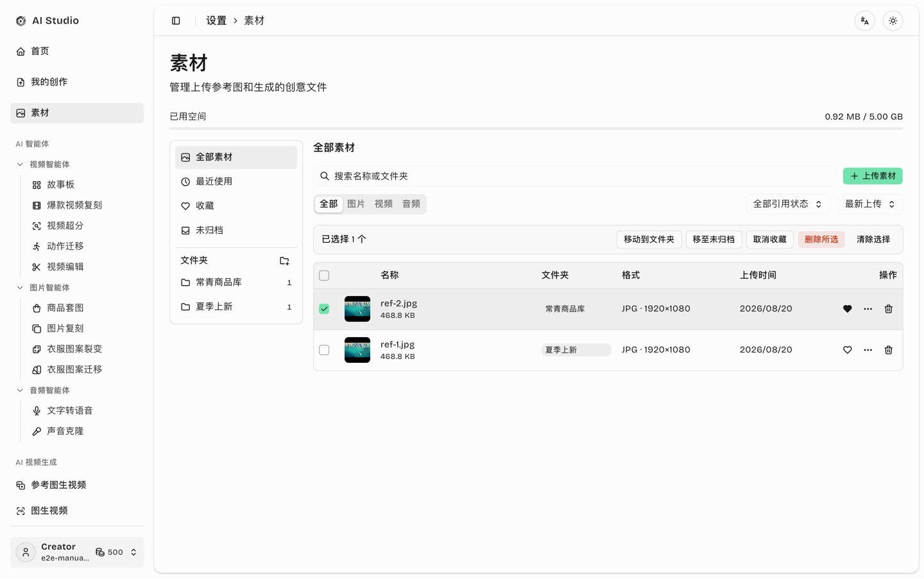This screenshot has width=924, height=578.
Task: Click 删除所选 delete selected button
Action: tap(821, 240)
